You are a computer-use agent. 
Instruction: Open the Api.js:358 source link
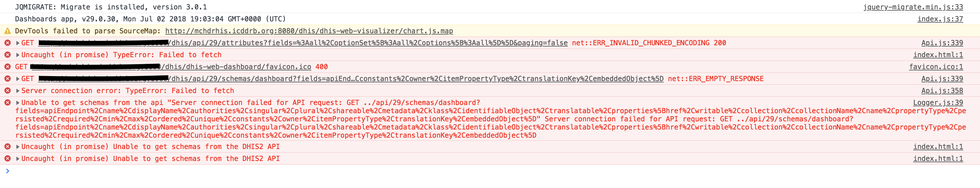[x=942, y=91]
